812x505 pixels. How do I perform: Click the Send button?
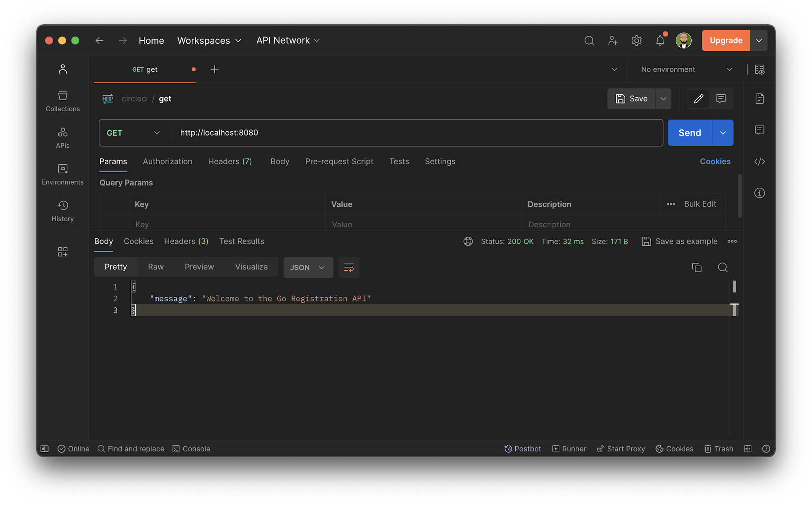pos(689,133)
